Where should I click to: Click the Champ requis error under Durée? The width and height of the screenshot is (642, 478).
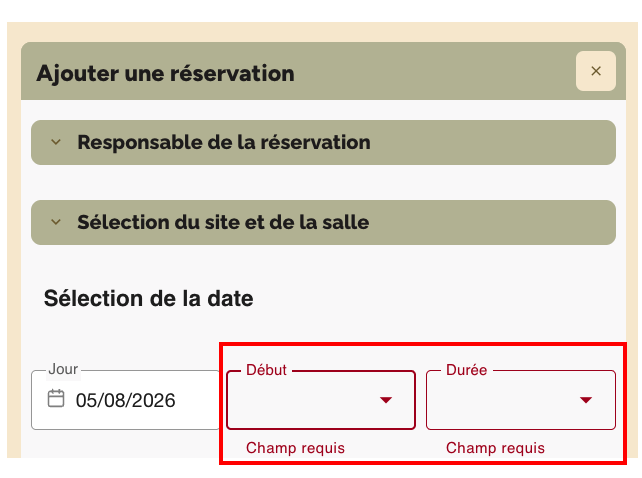(495, 448)
